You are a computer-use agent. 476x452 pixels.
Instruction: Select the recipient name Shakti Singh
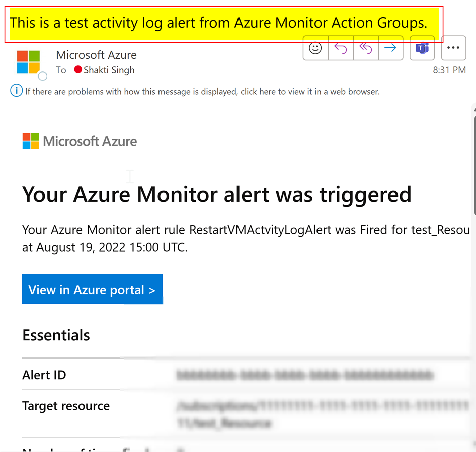110,70
